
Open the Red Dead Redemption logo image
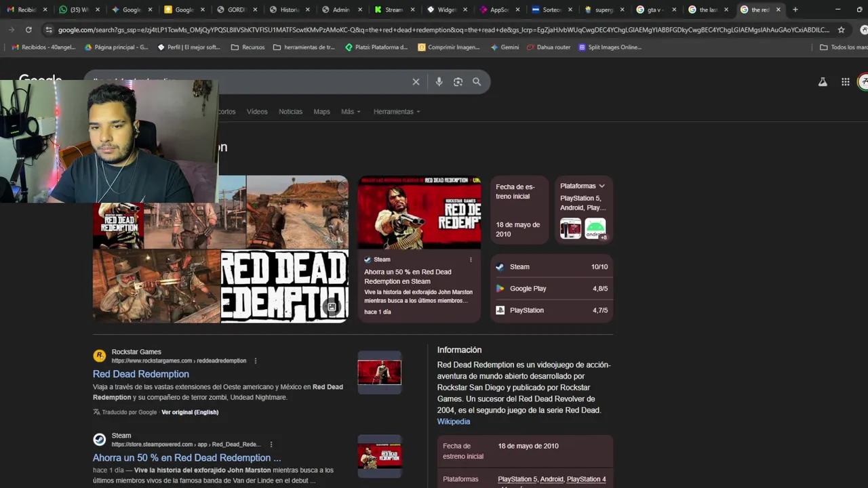click(x=285, y=286)
